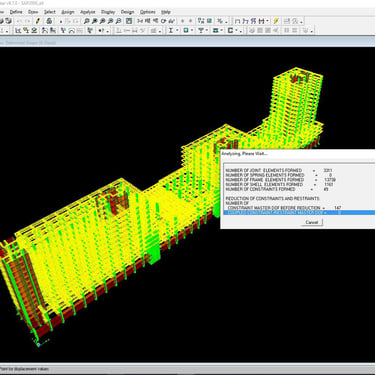
Task: Click the pencil icon in top toolbar
Action: (x=38, y=21)
